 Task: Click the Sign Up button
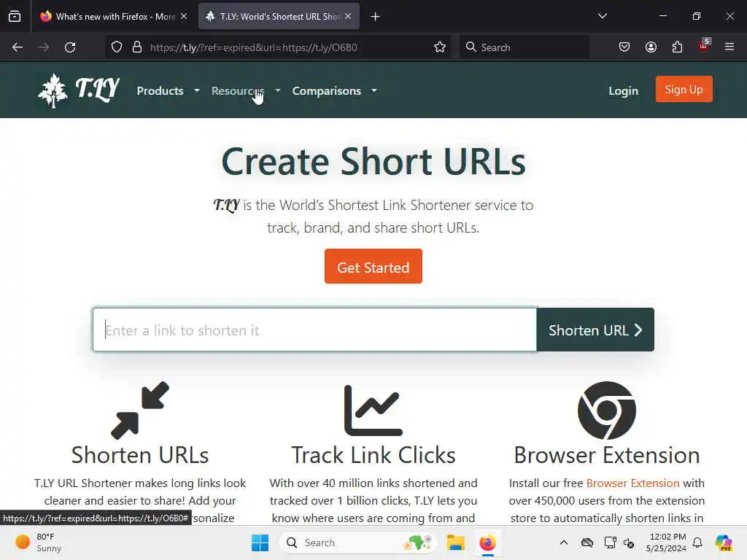click(x=684, y=90)
